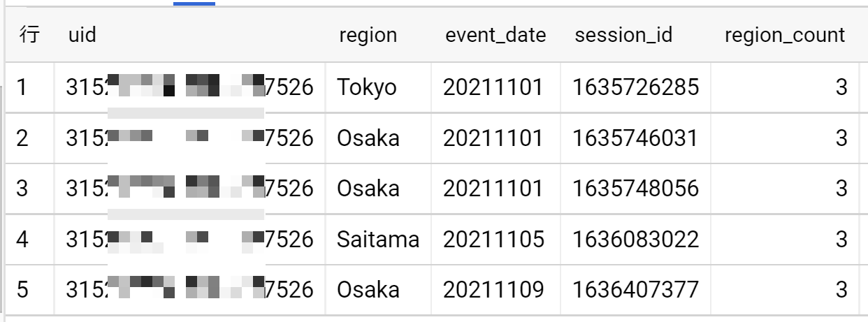Click the event_date column header
This screenshot has width=868, height=322.
(x=496, y=35)
